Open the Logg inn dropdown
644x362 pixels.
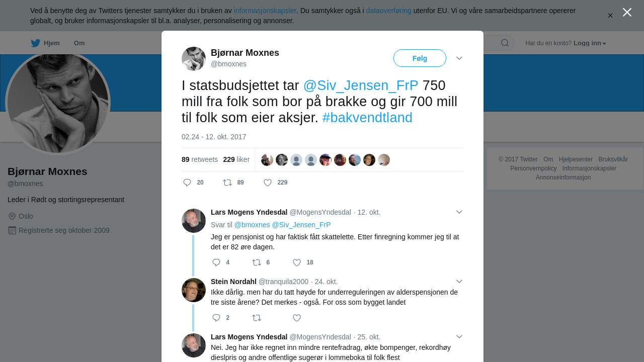click(x=590, y=43)
